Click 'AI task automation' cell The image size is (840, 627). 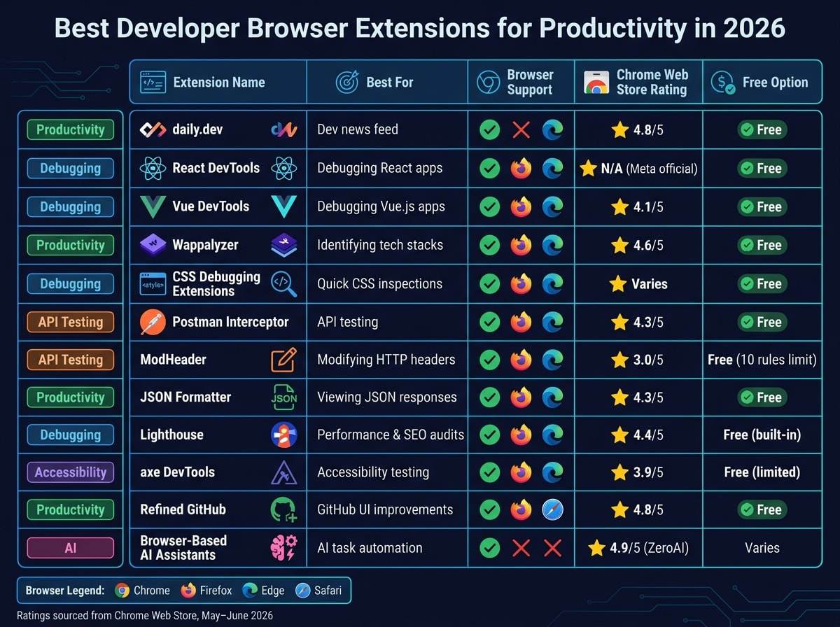pyautogui.click(x=370, y=547)
